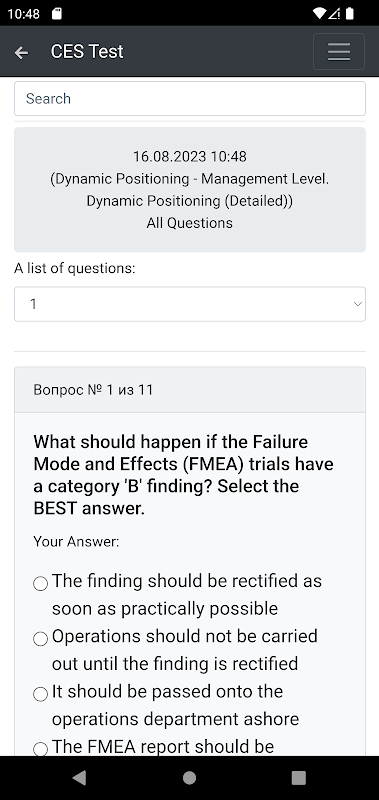Open the hamburger menu
Screen dimensions: 379x800
(339, 52)
